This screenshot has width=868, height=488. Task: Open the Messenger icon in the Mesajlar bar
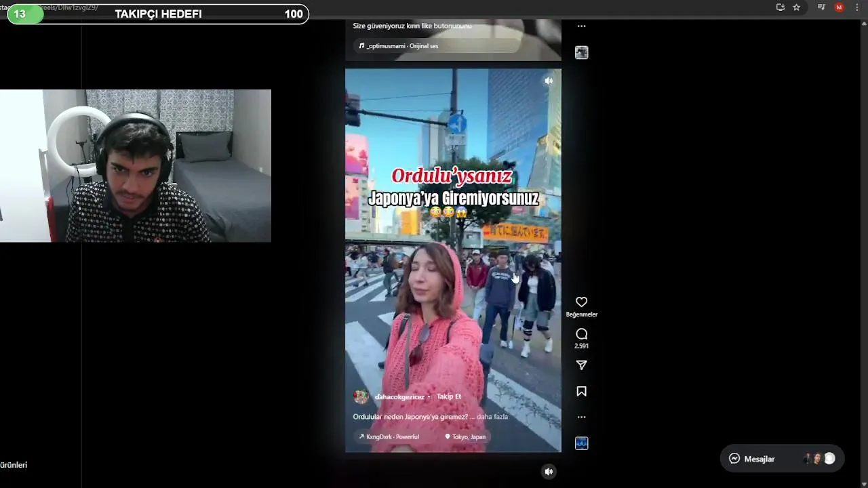pyautogui.click(x=734, y=459)
